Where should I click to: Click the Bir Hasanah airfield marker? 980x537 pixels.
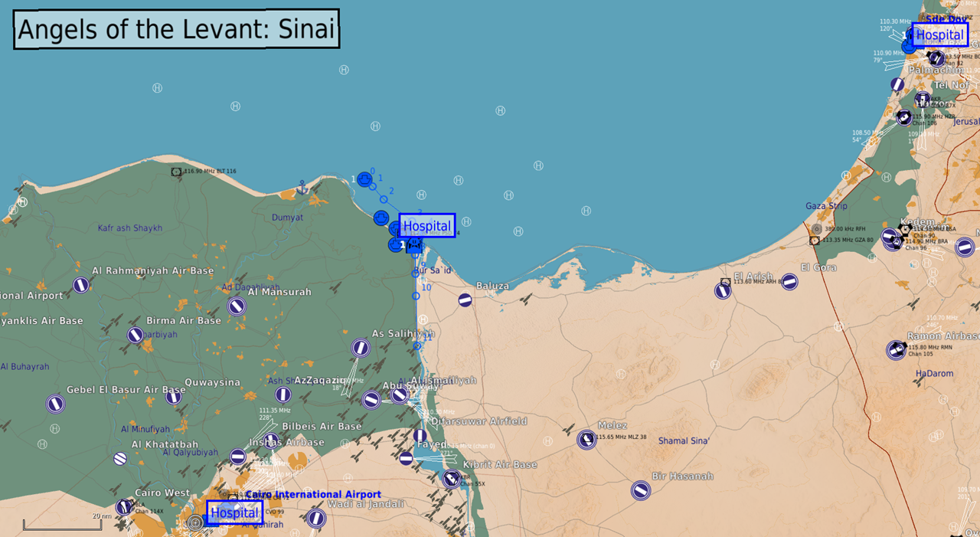pos(641,490)
